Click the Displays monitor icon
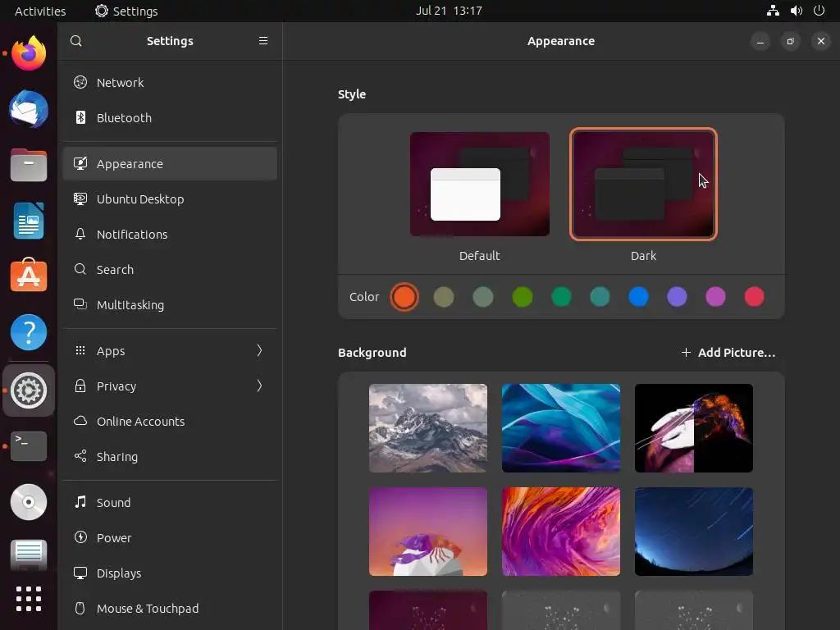This screenshot has height=630, width=840. (x=80, y=573)
